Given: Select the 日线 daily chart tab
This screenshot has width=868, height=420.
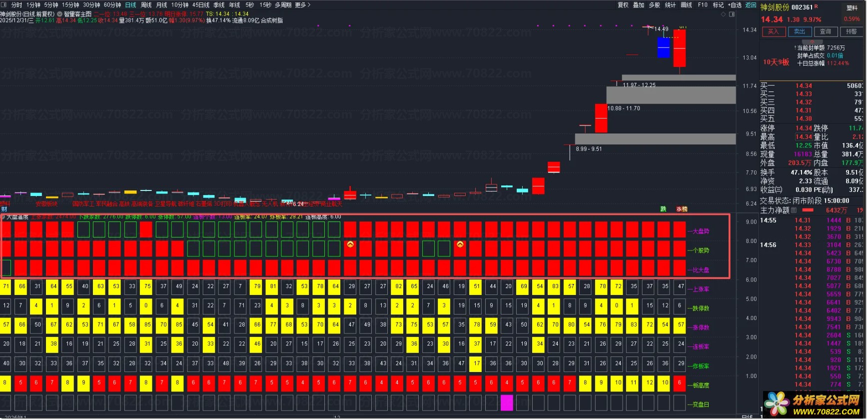Looking at the screenshot, I should [x=130, y=4].
